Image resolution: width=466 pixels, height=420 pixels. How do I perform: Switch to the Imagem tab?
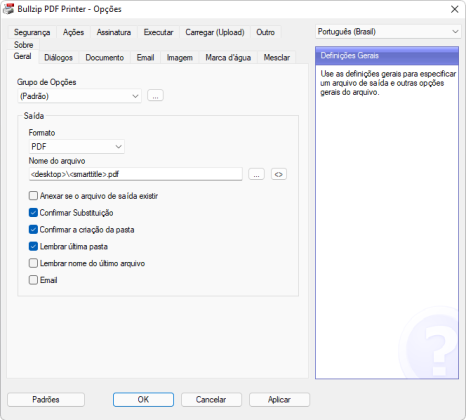(180, 58)
